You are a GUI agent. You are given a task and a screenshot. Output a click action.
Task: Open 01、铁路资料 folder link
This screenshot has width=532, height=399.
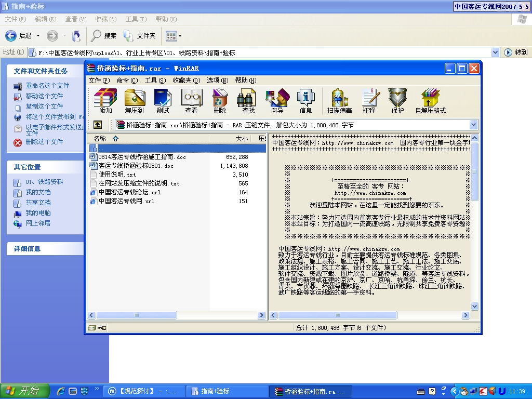44,182
